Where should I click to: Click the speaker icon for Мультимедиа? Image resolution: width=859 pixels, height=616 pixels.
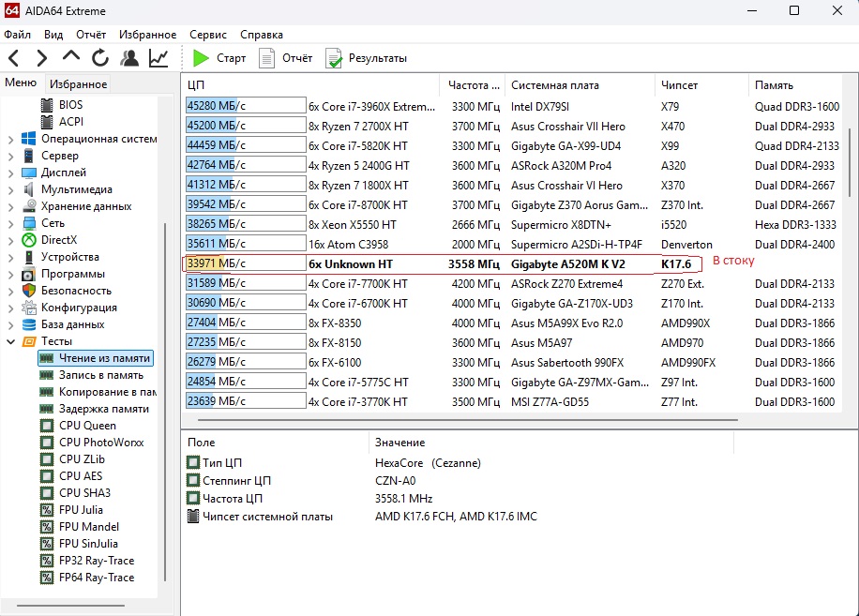tap(28, 189)
